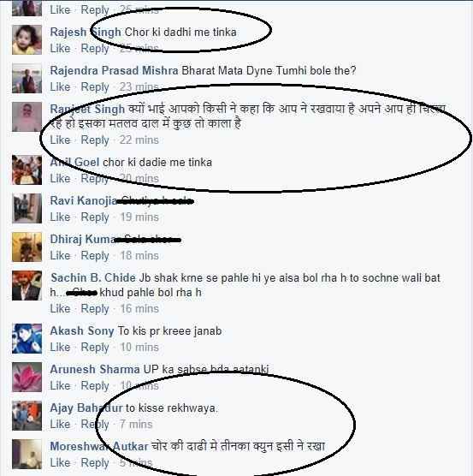Click the 19 mins timestamp
This screenshot has width=473, height=476.
pos(139,217)
